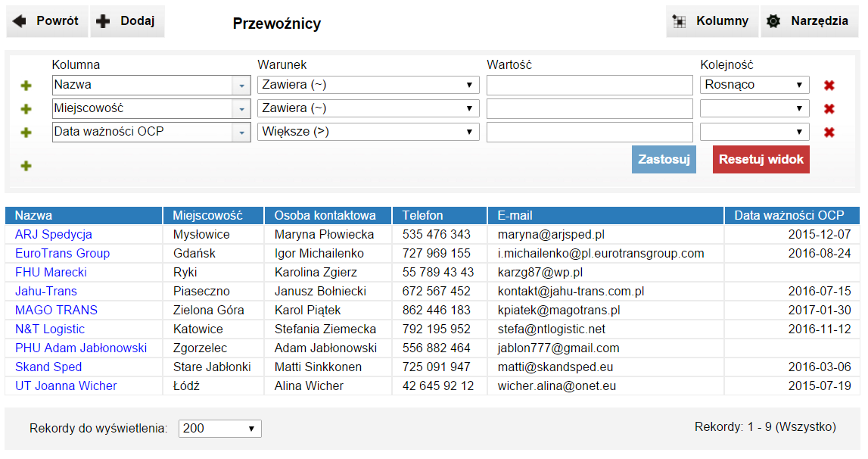Expand the Nazwa column combo box arrow
Screen dimensions: 868x459
pyautogui.click(x=242, y=86)
